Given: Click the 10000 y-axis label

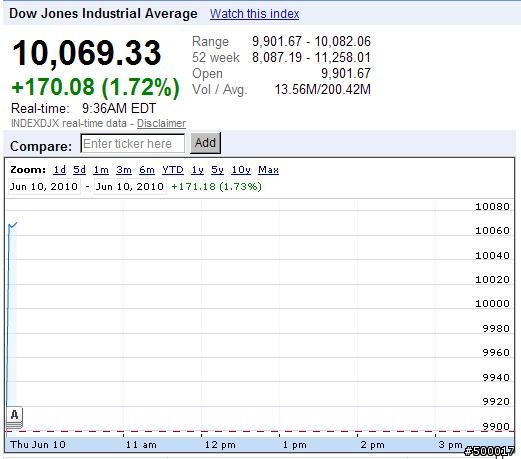Looking at the screenshot, I should [x=492, y=304].
